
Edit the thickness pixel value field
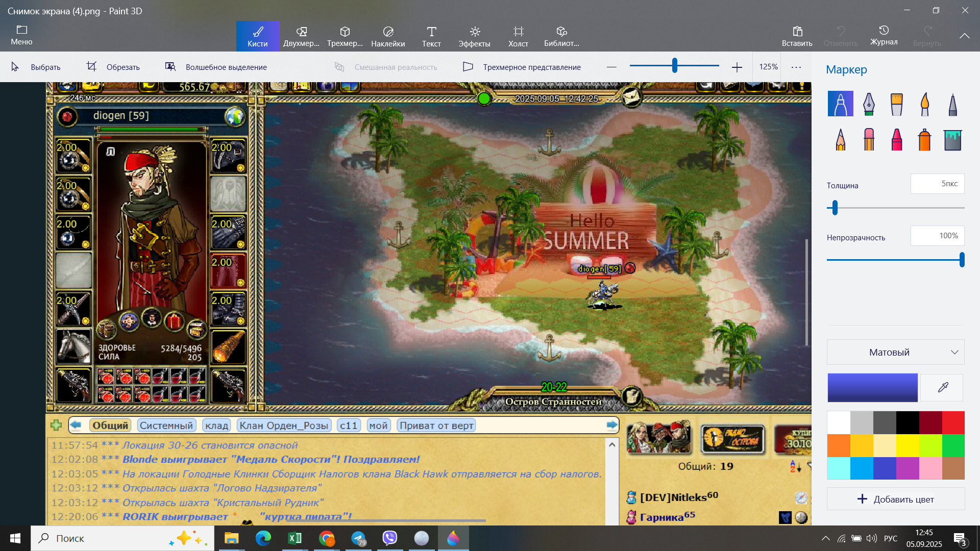(937, 184)
